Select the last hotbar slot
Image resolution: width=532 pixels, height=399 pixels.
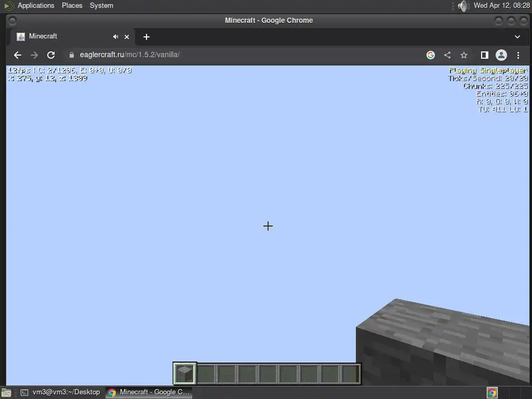point(350,374)
